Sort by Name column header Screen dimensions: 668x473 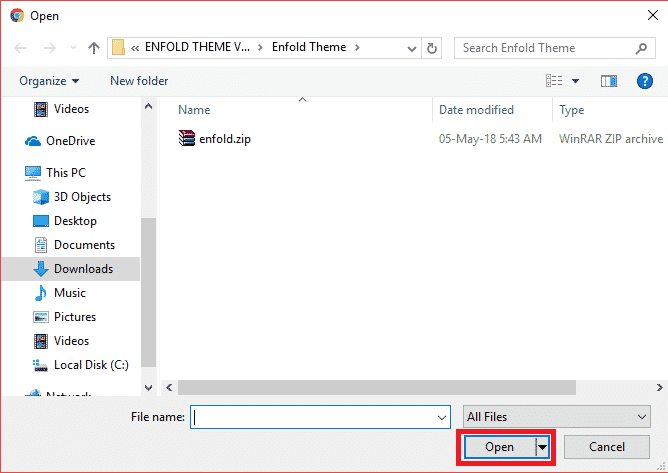194,110
